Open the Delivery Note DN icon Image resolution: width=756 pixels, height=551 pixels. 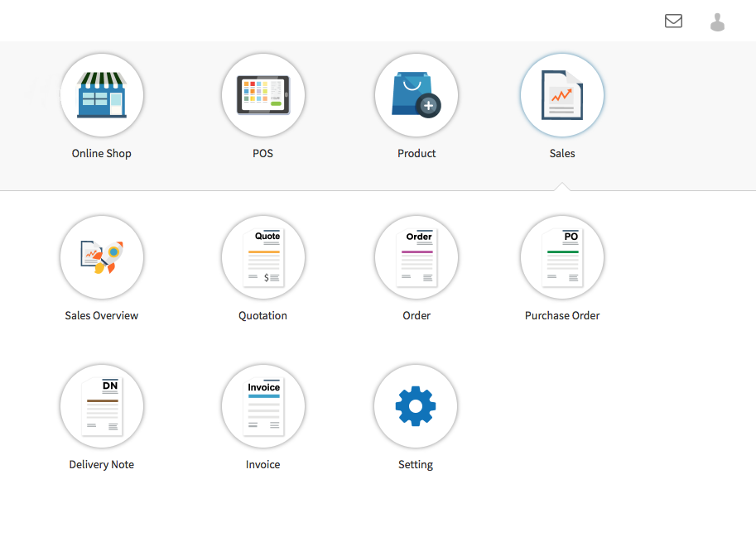(102, 406)
